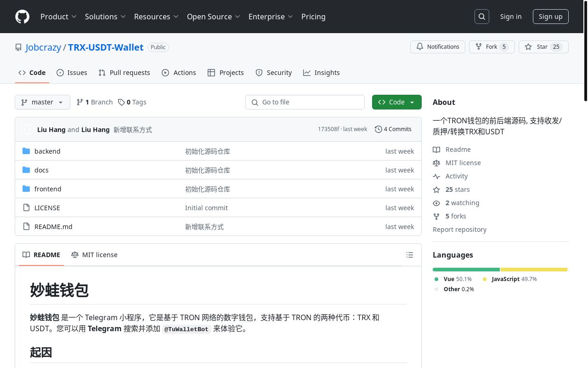The image size is (588, 368).
Task: Open the README outline icon
Action: pyautogui.click(x=409, y=255)
